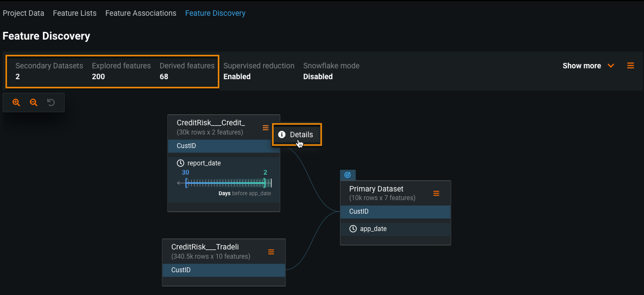The width and height of the screenshot is (644, 295).
Task: Click the 2-day handle on time window slider
Action: coord(265,183)
